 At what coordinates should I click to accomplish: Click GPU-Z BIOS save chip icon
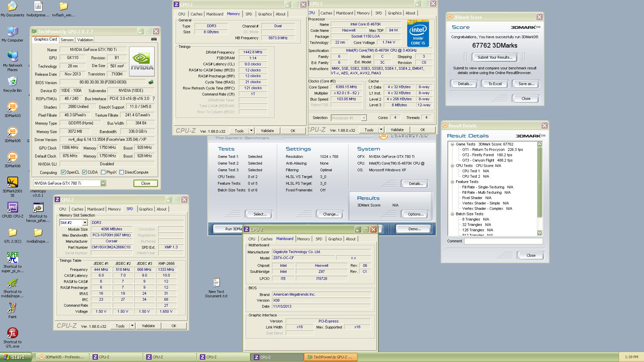[151, 82]
